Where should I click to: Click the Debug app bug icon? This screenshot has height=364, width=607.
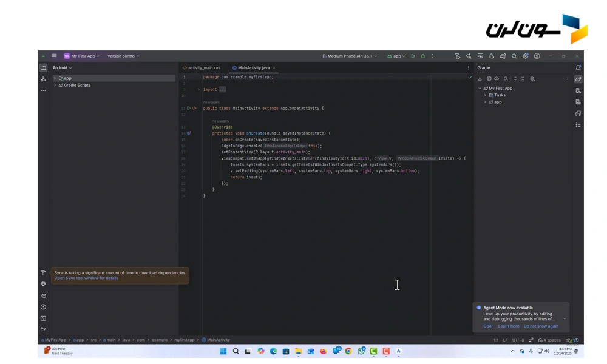point(423,56)
